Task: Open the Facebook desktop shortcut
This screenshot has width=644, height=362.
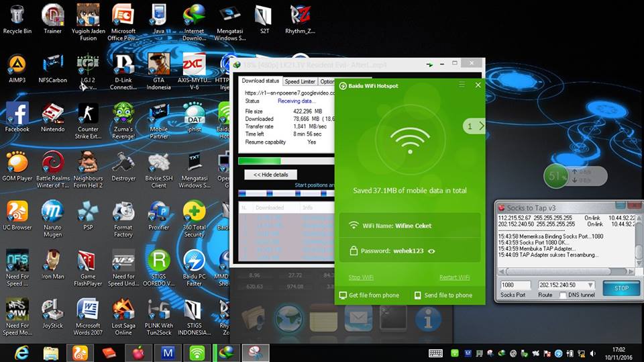Action: pyautogui.click(x=17, y=117)
